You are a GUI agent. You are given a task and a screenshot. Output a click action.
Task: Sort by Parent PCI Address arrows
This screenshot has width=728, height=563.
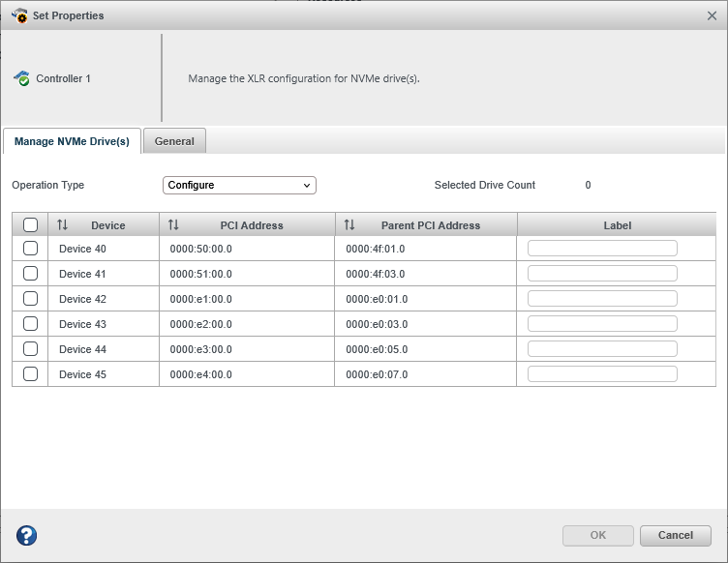(349, 224)
